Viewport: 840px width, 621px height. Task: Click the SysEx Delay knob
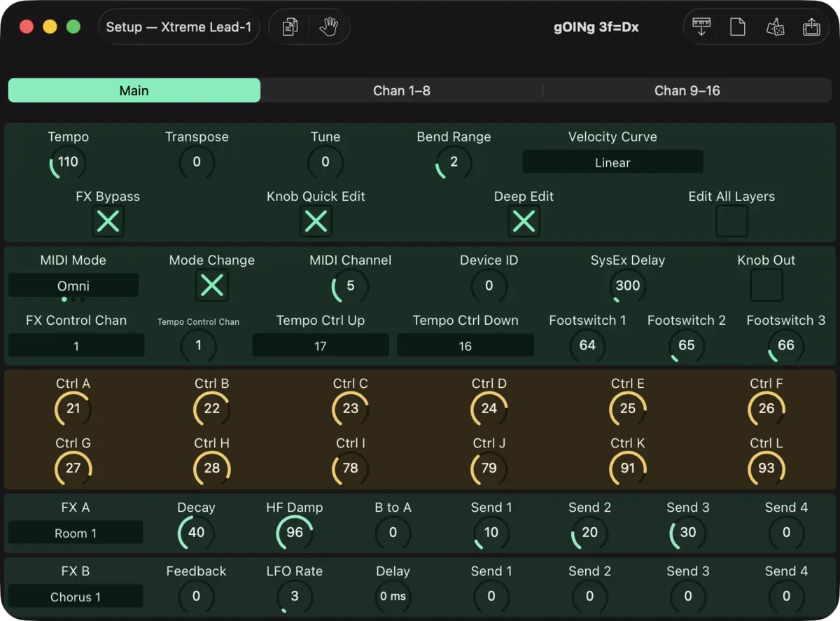(x=628, y=285)
